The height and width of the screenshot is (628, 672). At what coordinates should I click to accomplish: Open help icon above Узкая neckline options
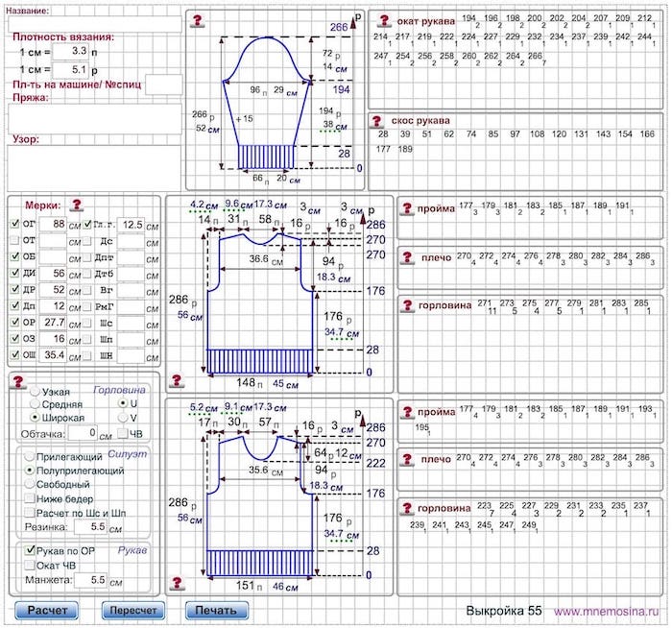coord(18,381)
